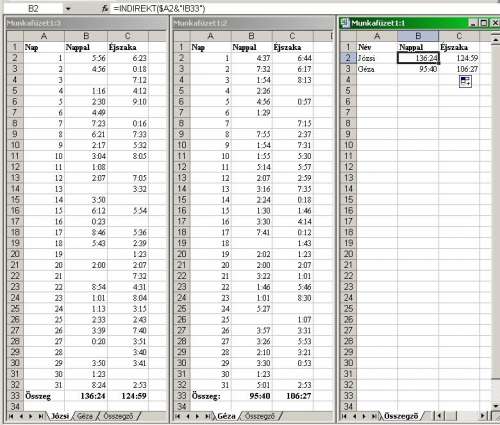Click value 5:56 in row 2 of Munkafüzet1:3

(x=86, y=58)
